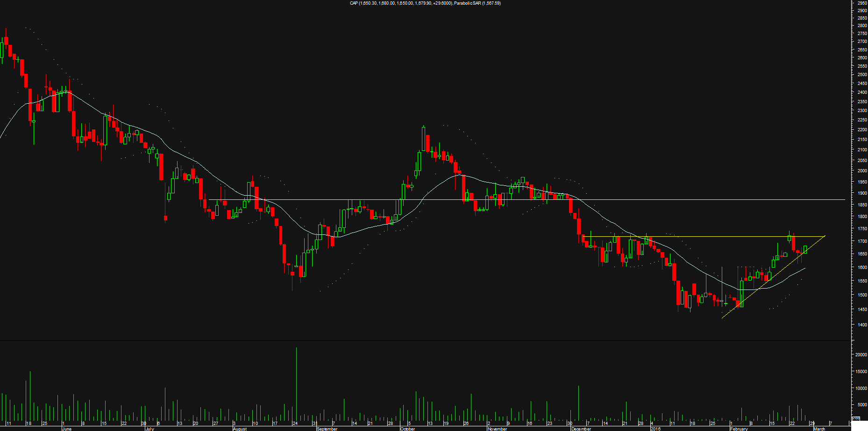Image resolution: width=868 pixels, height=431 pixels.
Task: Select the December label on time axis
Action: tap(581, 429)
